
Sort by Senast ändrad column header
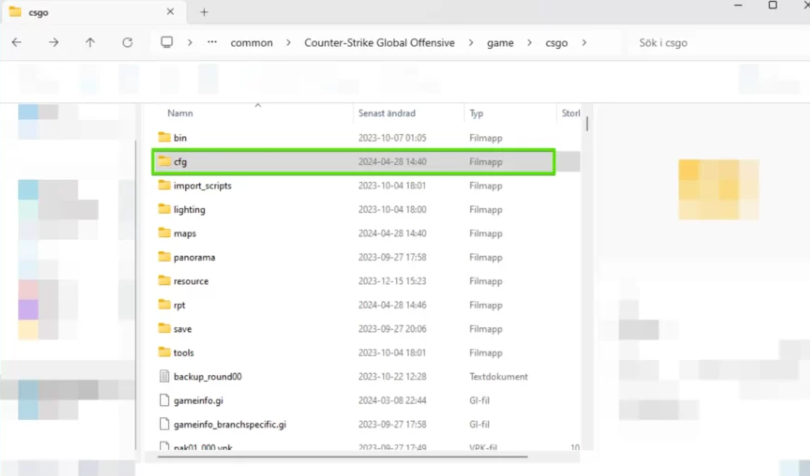pyautogui.click(x=386, y=113)
